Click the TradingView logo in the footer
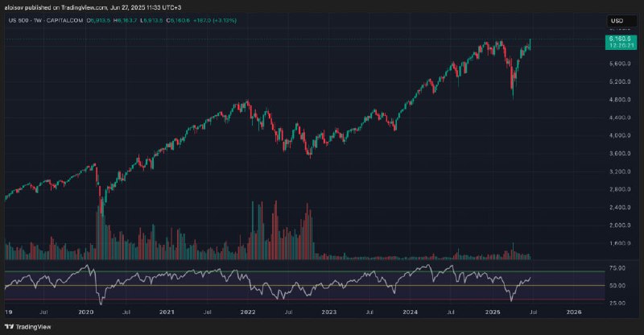The height and width of the screenshot is (335, 644). tap(28, 327)
